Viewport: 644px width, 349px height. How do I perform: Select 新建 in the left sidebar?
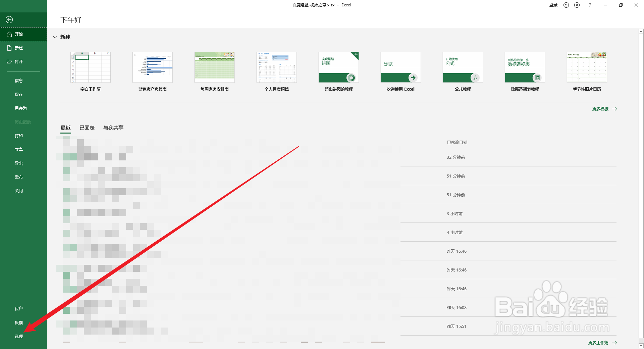click(x=23, y=48)
